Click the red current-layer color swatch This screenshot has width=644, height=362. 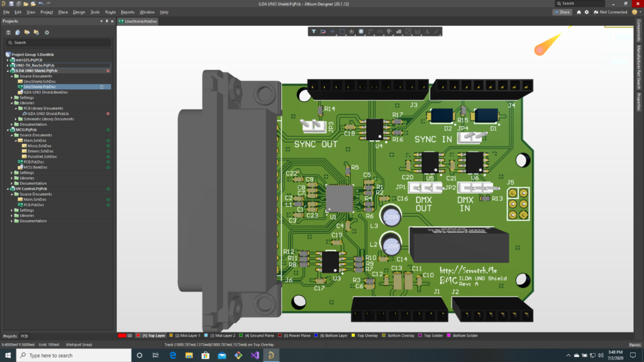click(x=123, y=336)
